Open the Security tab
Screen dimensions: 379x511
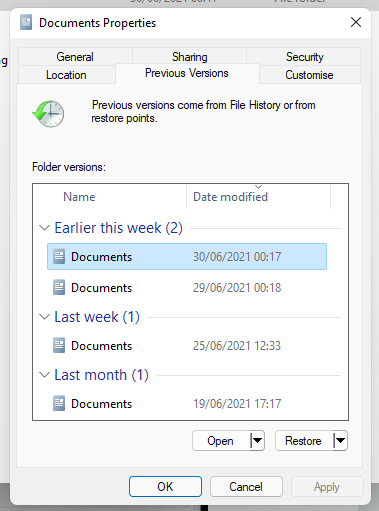pos(304,56)
